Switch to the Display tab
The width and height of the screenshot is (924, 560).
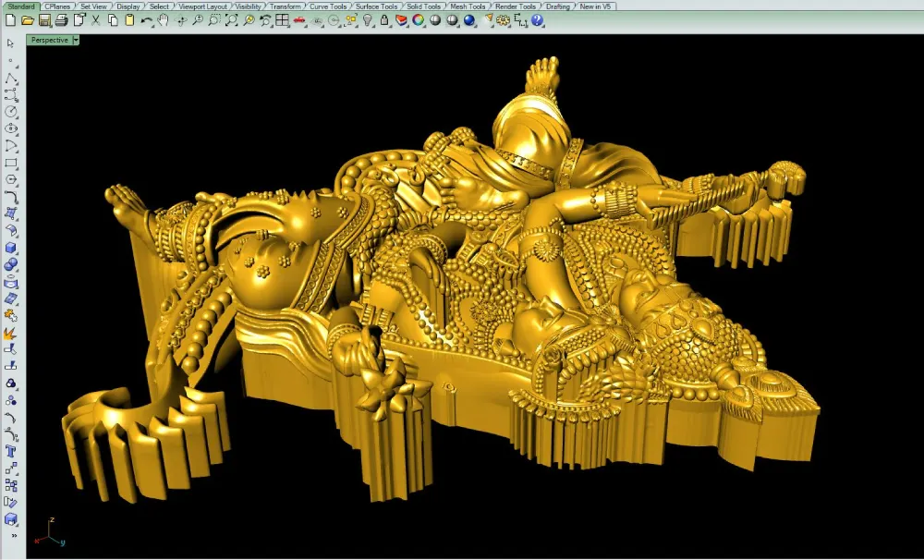128,6
